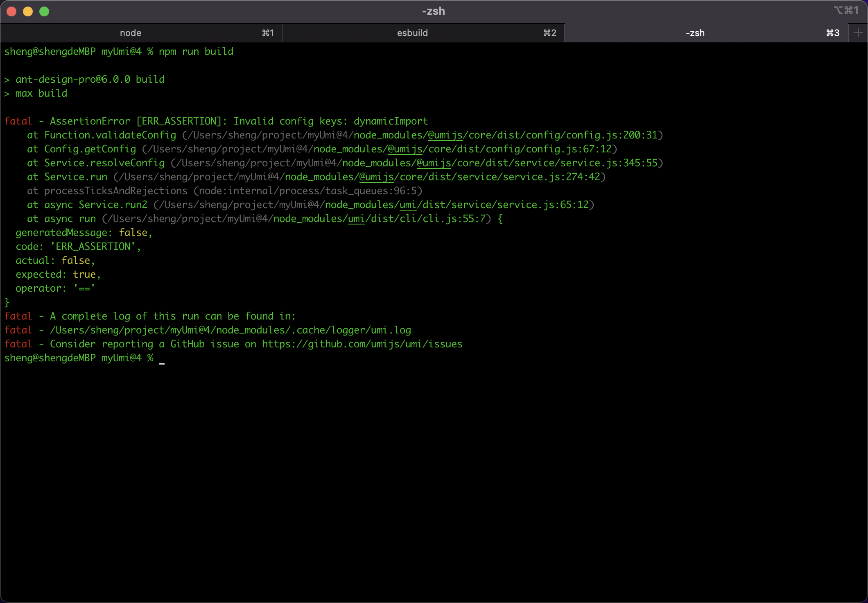Minimize the window with yellow button
The width and height of the screenshot is (868, 603).
click(28, 11)
